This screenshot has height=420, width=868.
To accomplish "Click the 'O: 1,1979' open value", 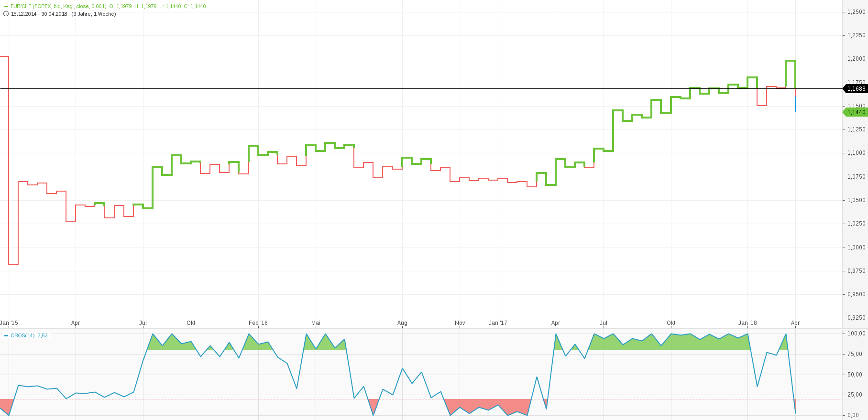I will tap(121, 7).
